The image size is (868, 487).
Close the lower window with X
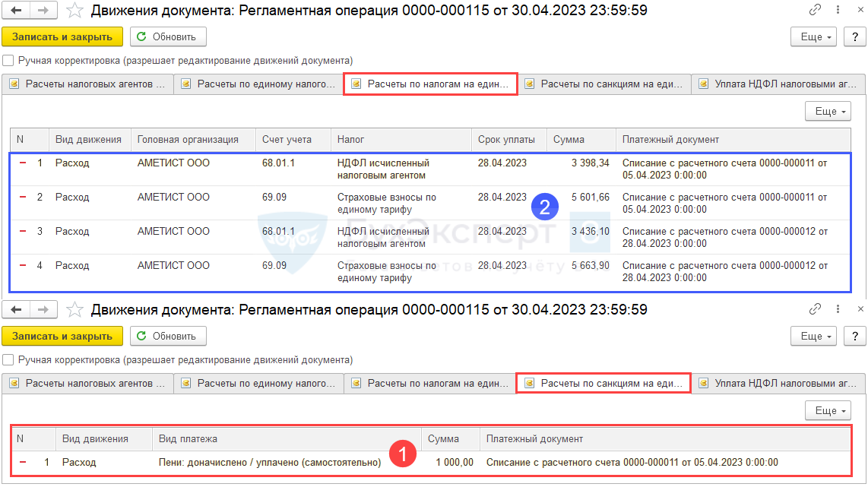coord(860,308)
